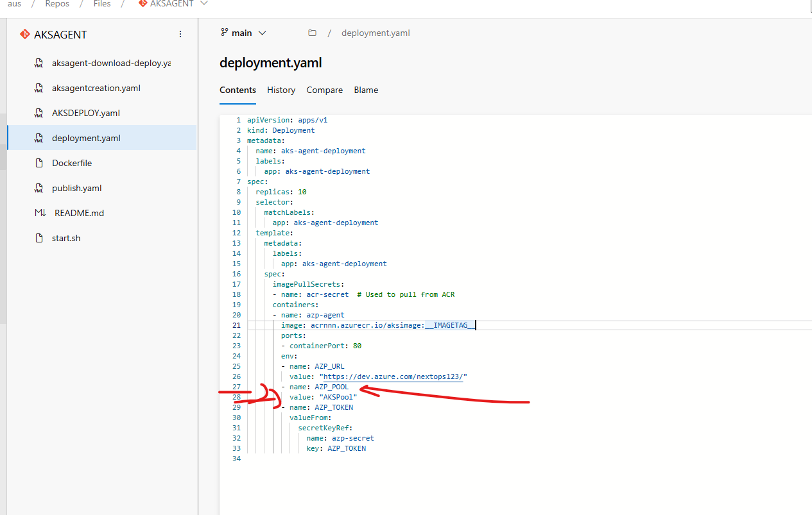
Task: Click the AKSAGENT sidebar title
Action: pos(60,35)
